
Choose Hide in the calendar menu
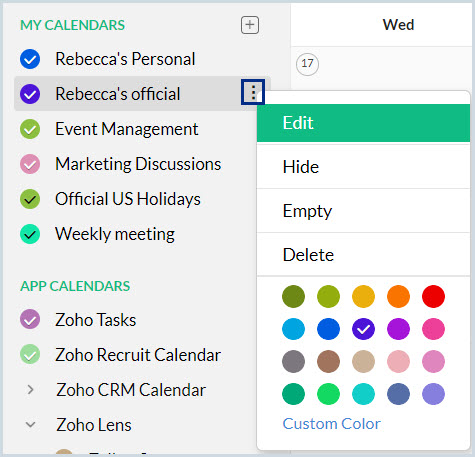[x=363, y=167]
